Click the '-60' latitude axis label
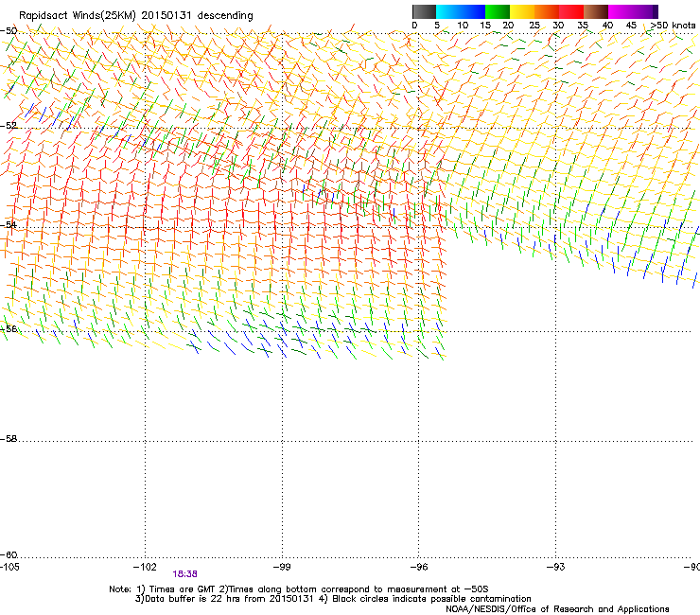This screenshot has height=615, width=700. pyautogui.click(x=9, y=554)
